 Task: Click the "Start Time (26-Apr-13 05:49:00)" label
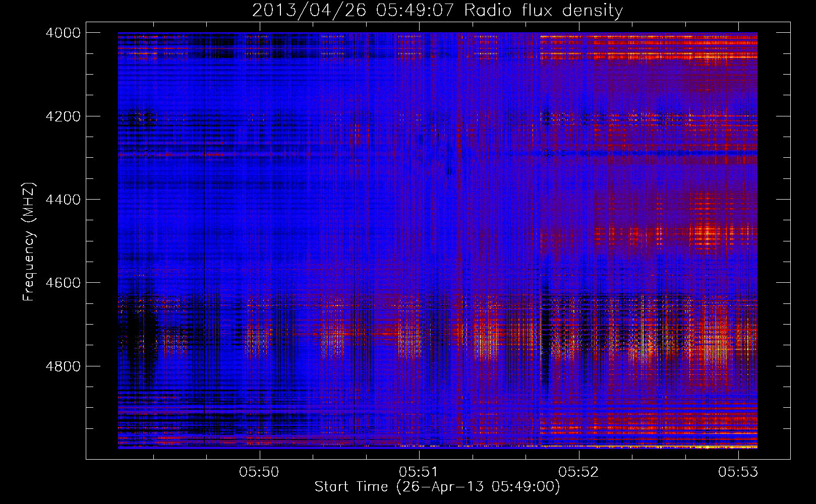(x=437, y=487)
